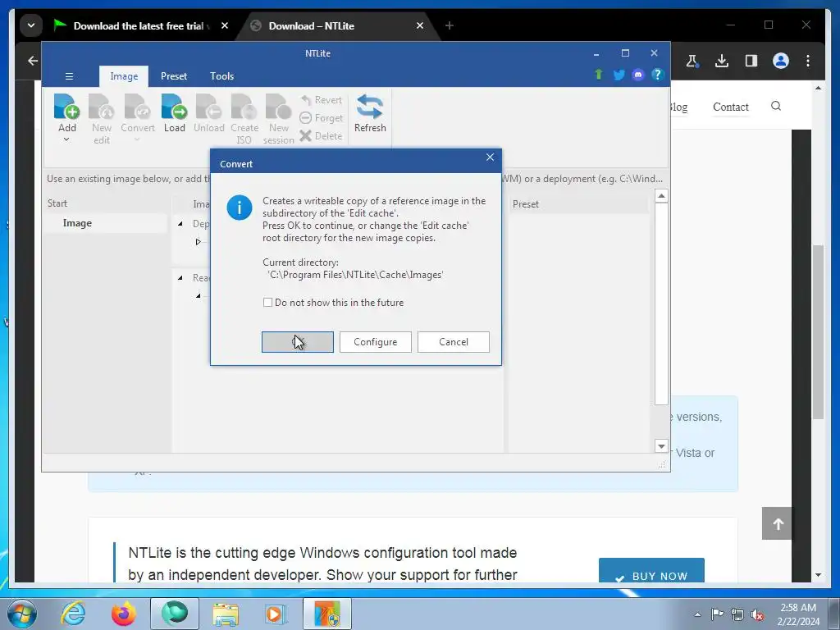Click the Delete ribbon item
The height and width of the screenshot is (630, 840).
321,136
